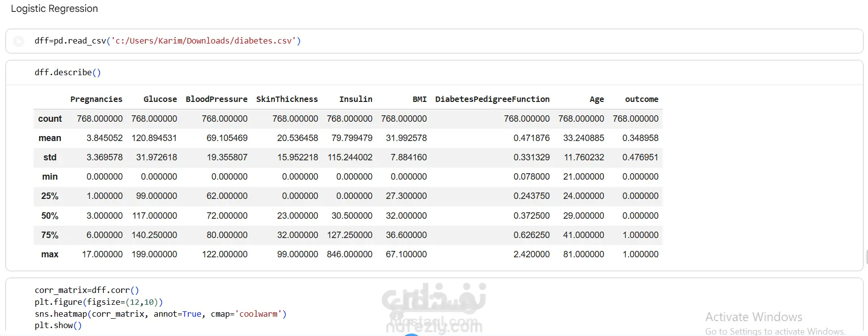The width and height of the screenshot is (868, 336).
Task: Click max BMI value 67.100000
Action: [407, 254]
